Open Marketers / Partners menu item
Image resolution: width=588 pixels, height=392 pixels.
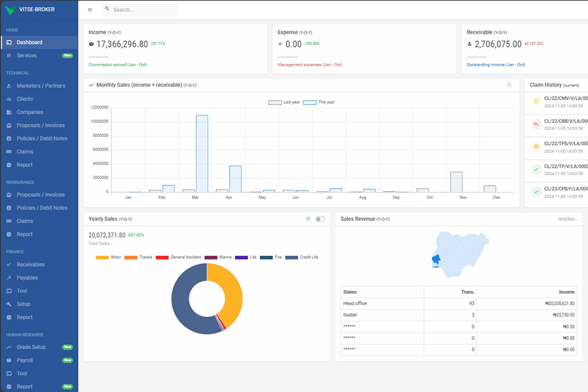coord(41,85)
